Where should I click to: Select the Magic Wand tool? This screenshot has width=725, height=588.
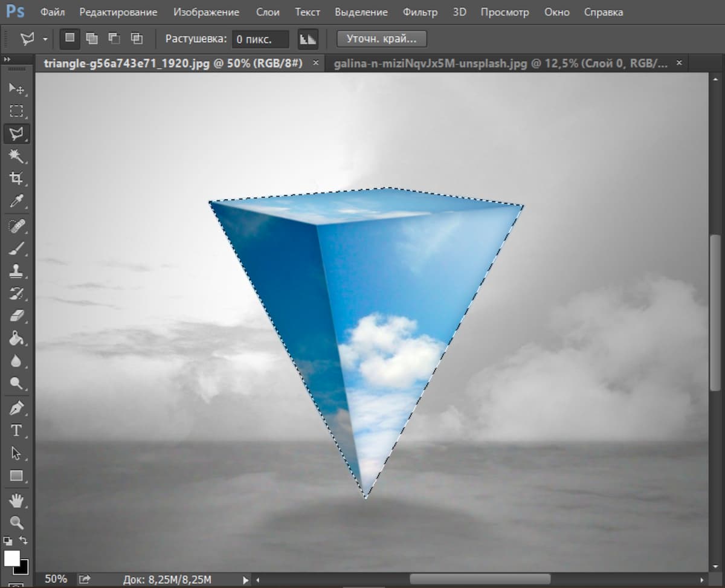[16, 156]
